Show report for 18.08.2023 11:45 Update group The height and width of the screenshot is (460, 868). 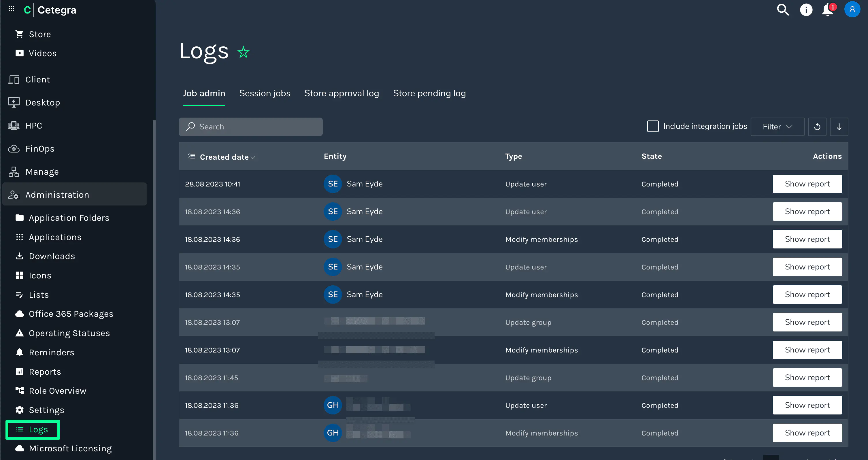click(807, 378)
